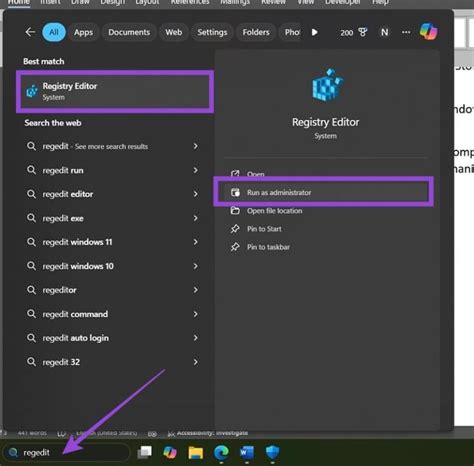Screen dimensions: 474x466
Task: Expand arrow for 'regedit auto login'
Action: [x=196, y=338]
